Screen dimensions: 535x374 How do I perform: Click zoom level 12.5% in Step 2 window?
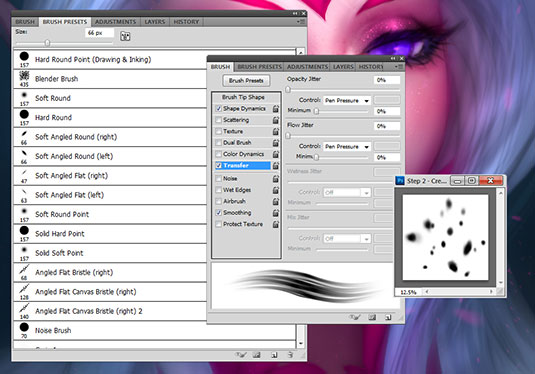[x=408, y=292]
